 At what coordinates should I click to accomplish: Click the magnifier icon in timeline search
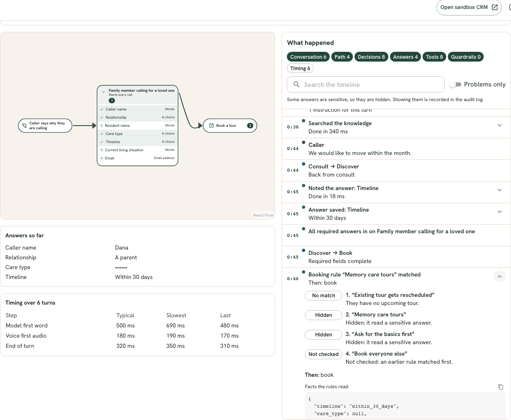click(297, 84)
